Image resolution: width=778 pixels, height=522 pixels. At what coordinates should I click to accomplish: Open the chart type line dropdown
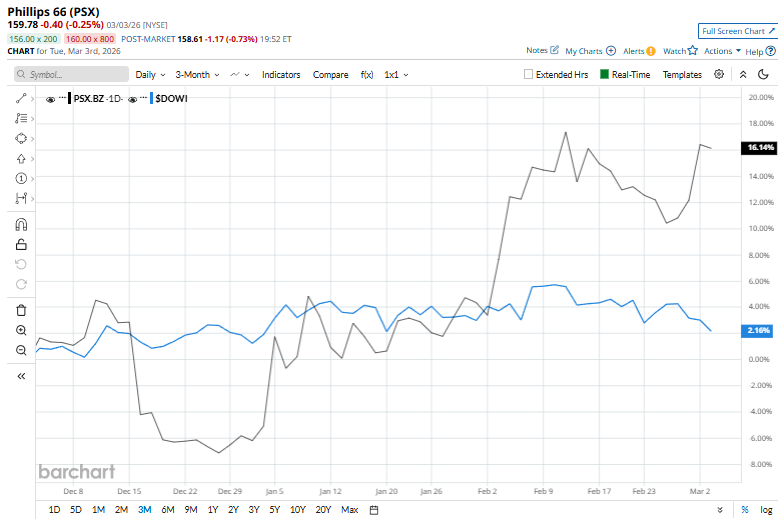240,75
